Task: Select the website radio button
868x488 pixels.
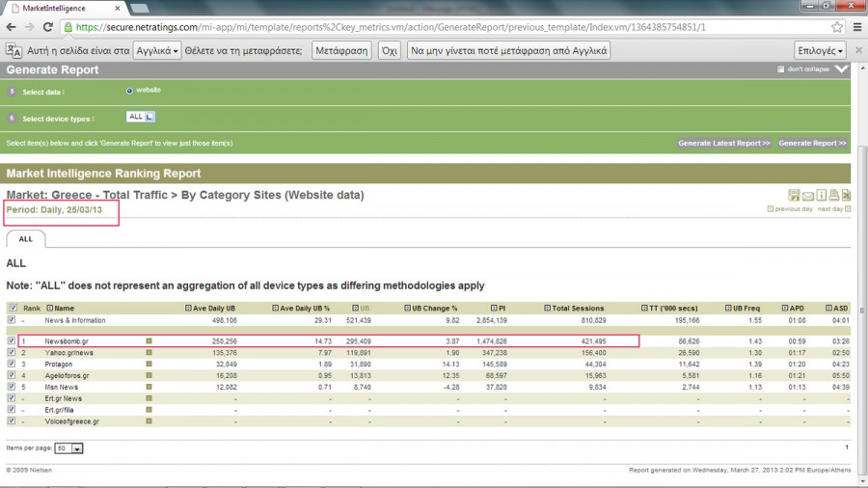Action: pos(130,91)
